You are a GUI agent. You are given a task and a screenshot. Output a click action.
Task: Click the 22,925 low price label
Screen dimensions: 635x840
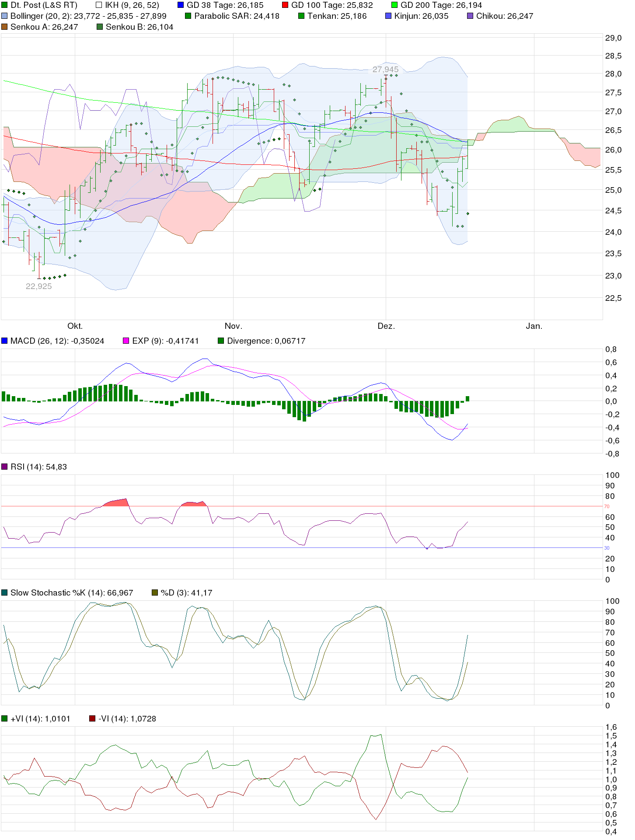coord(38,286)
